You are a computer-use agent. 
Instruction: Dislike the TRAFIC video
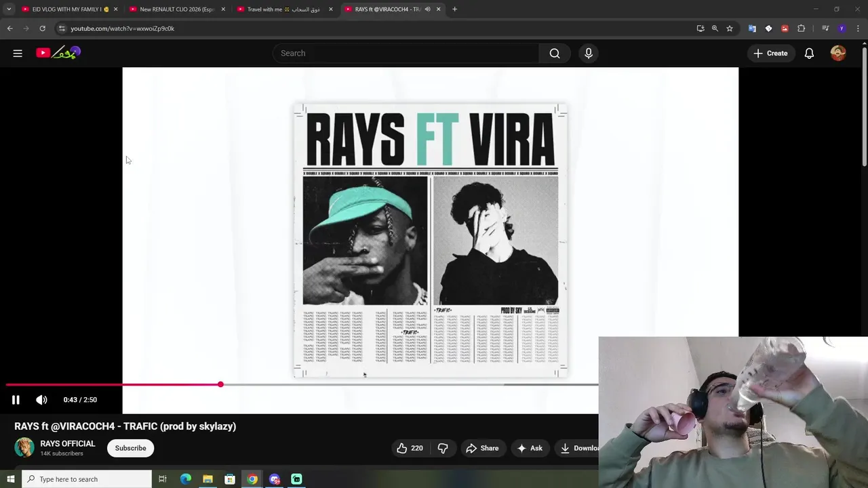point(443,448)
